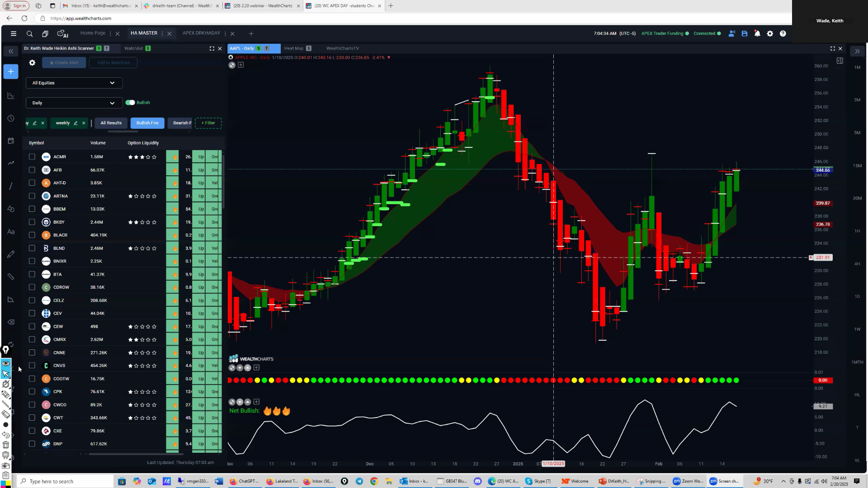
Task: Open the user voice account icon
Action: [x=731, y=33]
